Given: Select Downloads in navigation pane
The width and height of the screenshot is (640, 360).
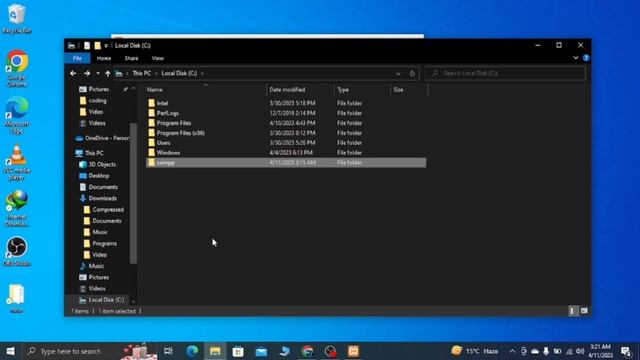Looking at the screenshot, I should (102, 198).
